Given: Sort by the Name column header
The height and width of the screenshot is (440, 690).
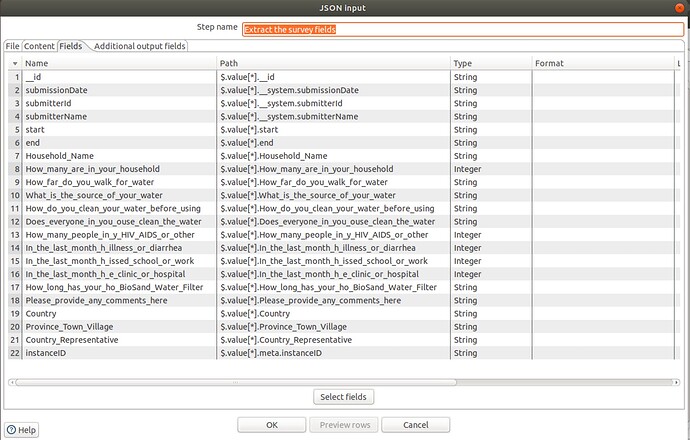Looking at the screenshot, I should pyautogui.click(x=119, y=63).
